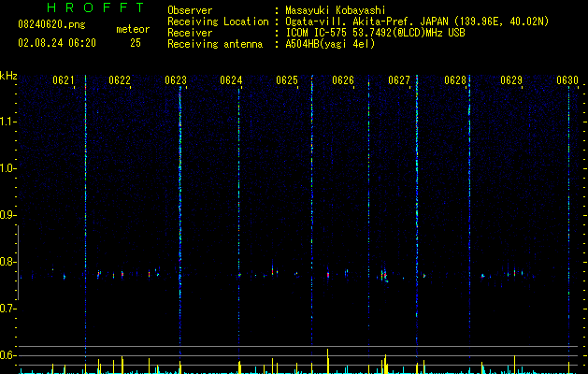Screen dimensions: 588x374
Task: Click the 0622 time marker
Action: (120, 80)
